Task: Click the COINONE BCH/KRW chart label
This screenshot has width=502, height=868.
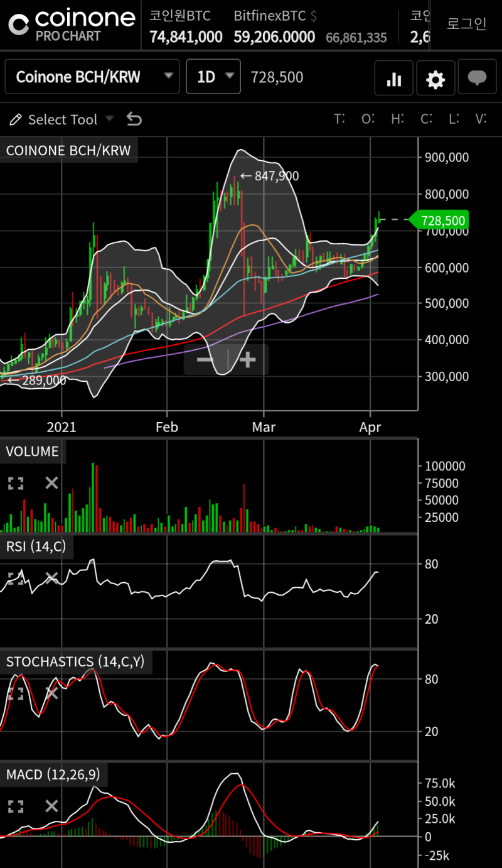Action: click(68, 151)
